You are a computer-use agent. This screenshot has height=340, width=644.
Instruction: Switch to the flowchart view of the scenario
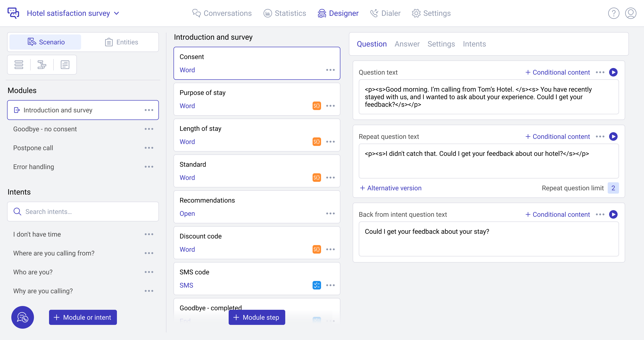click(x=42, y=65)
